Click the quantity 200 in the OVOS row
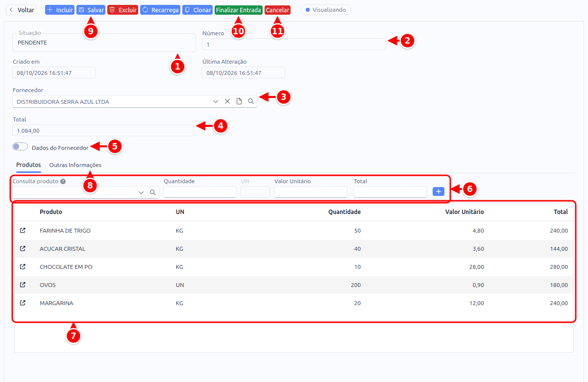Image resolution: width=588 pixels, height=382 pixels. 356,285
